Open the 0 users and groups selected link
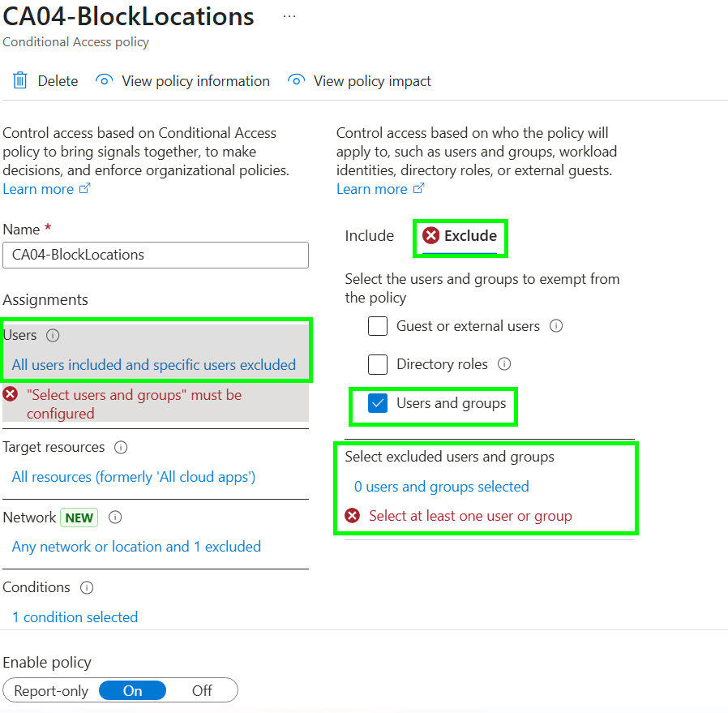728x713 pixels. [442, 487]
